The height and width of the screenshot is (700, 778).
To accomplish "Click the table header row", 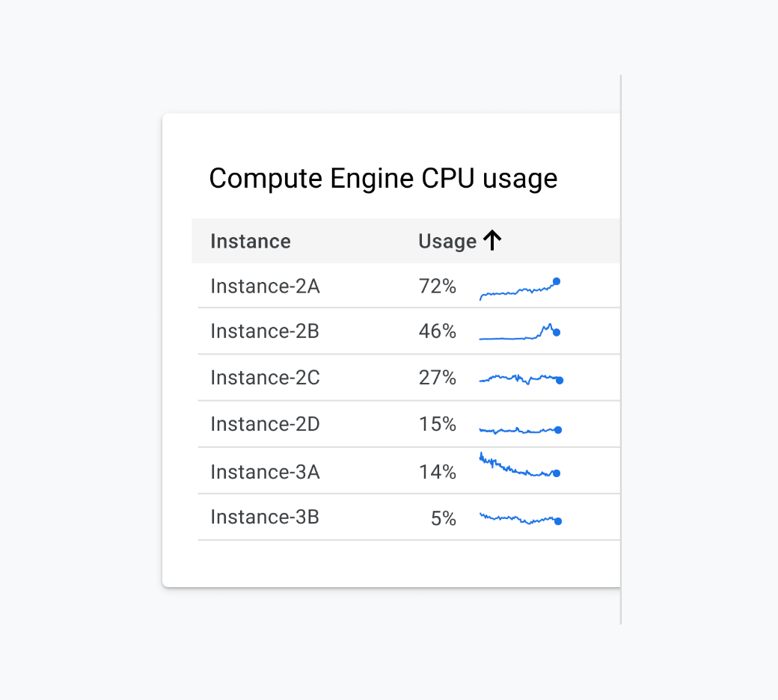I will [x=406, y=241].
